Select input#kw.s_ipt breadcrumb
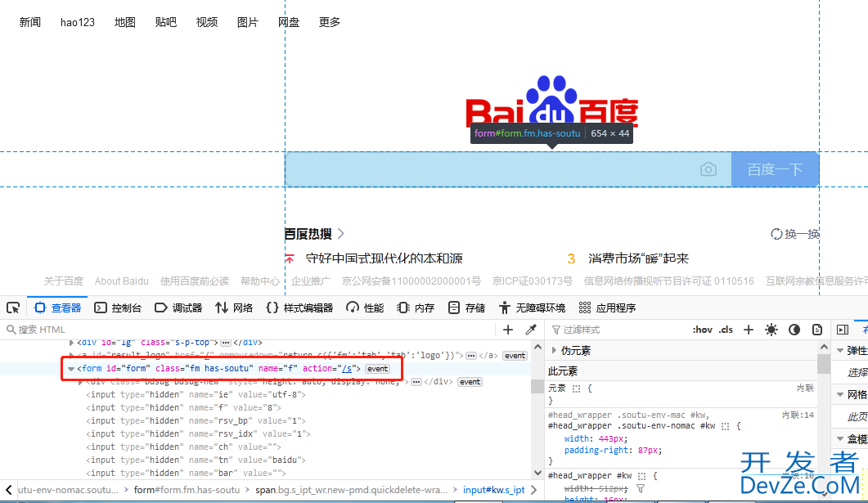The width and height of the screenshot is (868, 503). (x=494, y=490)
